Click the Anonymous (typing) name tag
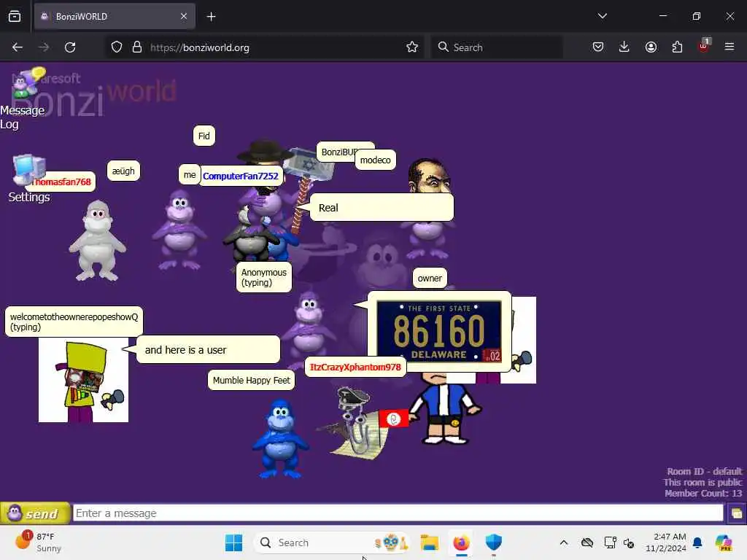This screenshot has width=747, height=560. coord(264,277)
